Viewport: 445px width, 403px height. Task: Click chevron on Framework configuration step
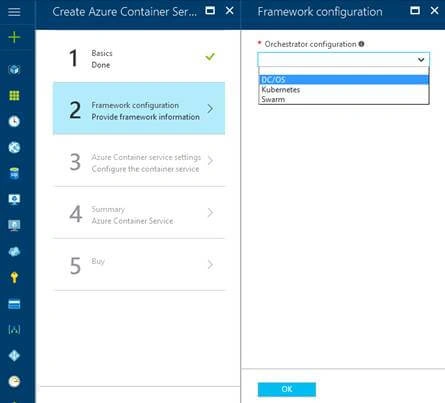(x=210, y=109)
